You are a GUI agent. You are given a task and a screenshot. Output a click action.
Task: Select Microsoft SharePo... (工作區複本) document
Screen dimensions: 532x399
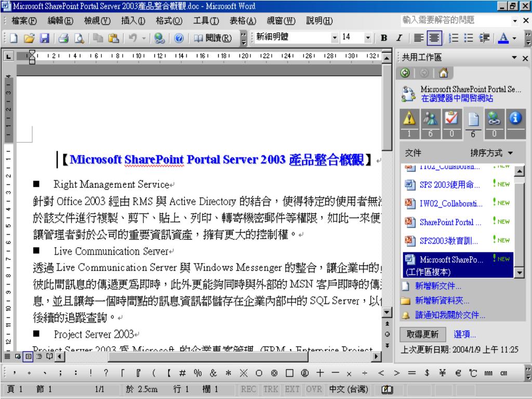[457, 265]
